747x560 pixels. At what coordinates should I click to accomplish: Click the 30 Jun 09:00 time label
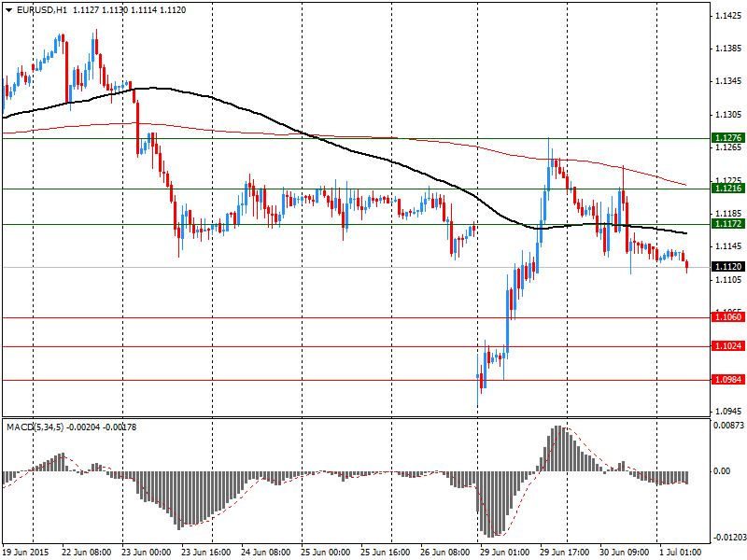point(624,553)
